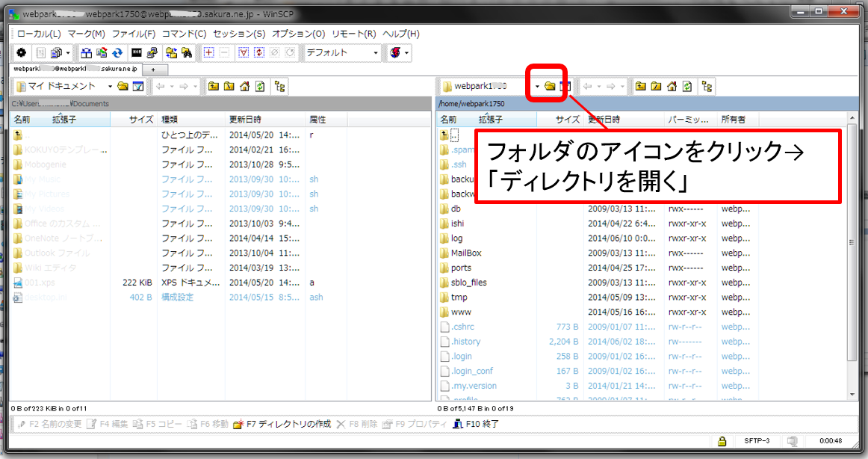This screenshot has height=459, width=868.
Task: Click F8 削除 button
Action: tap(357, 424)
